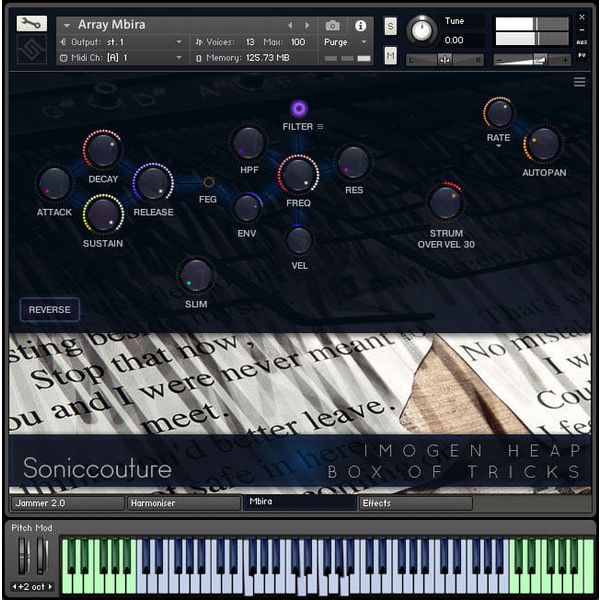Switch to the Harmoniser tab
Viewport: 600px width, 600px height.
(x=184, y=503)
